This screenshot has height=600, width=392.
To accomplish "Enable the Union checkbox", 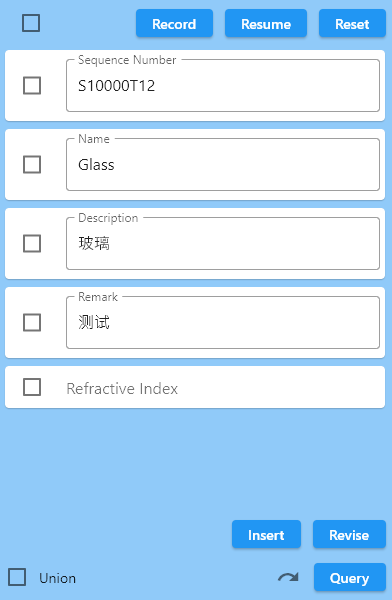I will pyautogui.click(x=17, y=577).
